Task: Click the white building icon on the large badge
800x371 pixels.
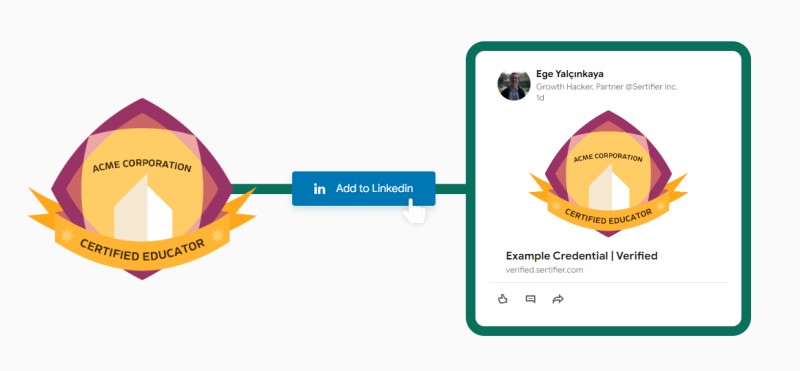Action: [143, 208]
